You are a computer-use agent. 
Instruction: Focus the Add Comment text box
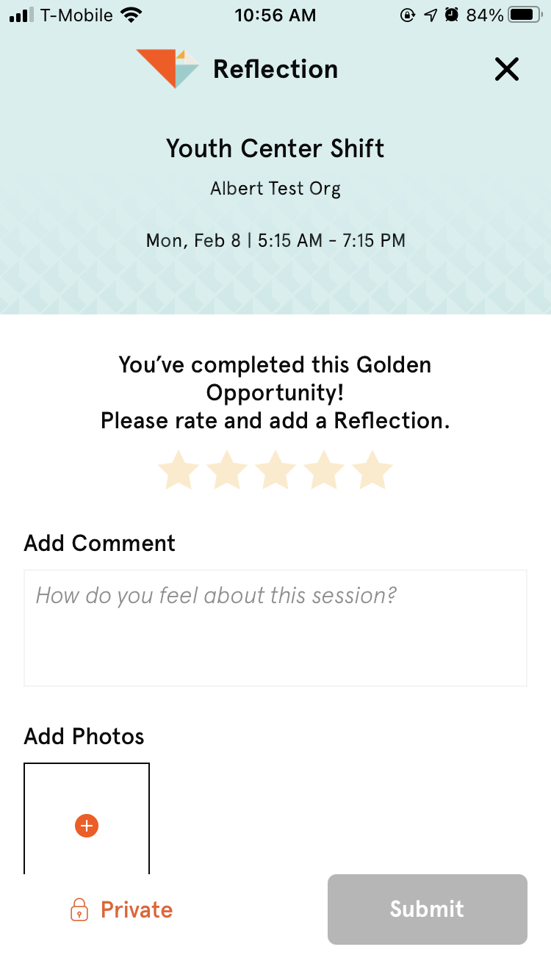tap(275, 628)
